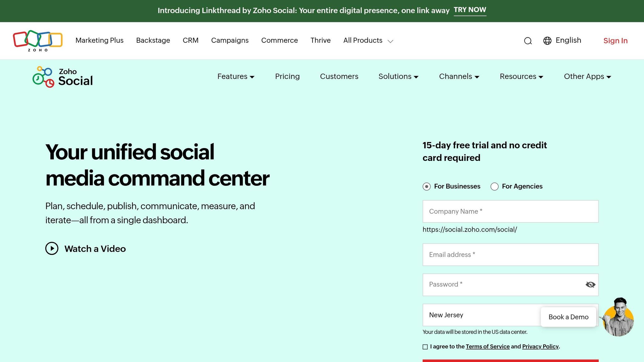
Task: Click the globe icon next to English
Action: [x=547, y=41]
